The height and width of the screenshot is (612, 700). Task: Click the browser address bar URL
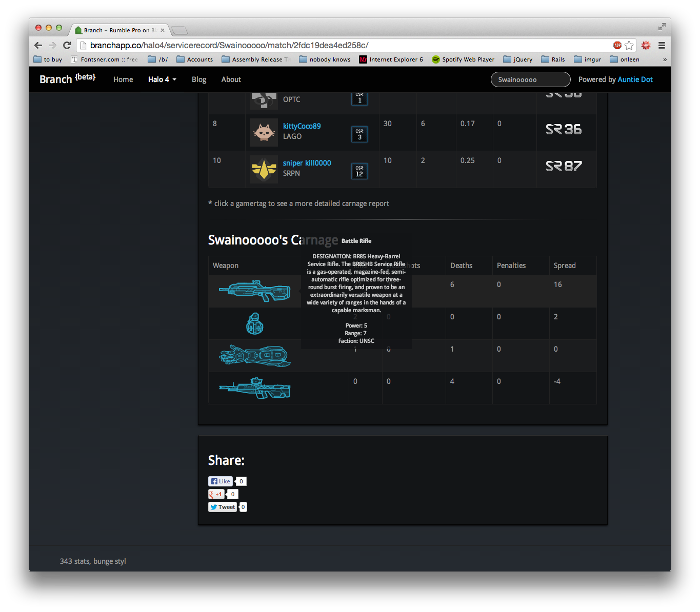coord(229,45)
